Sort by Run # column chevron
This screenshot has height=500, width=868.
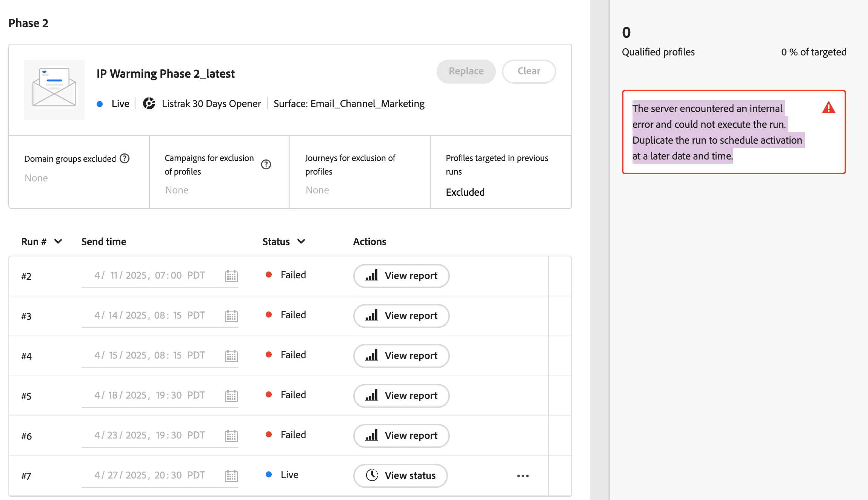[58, 241]
